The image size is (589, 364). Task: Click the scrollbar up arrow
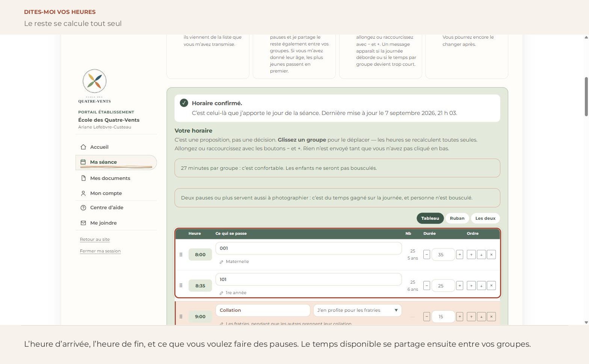point(586,37)
